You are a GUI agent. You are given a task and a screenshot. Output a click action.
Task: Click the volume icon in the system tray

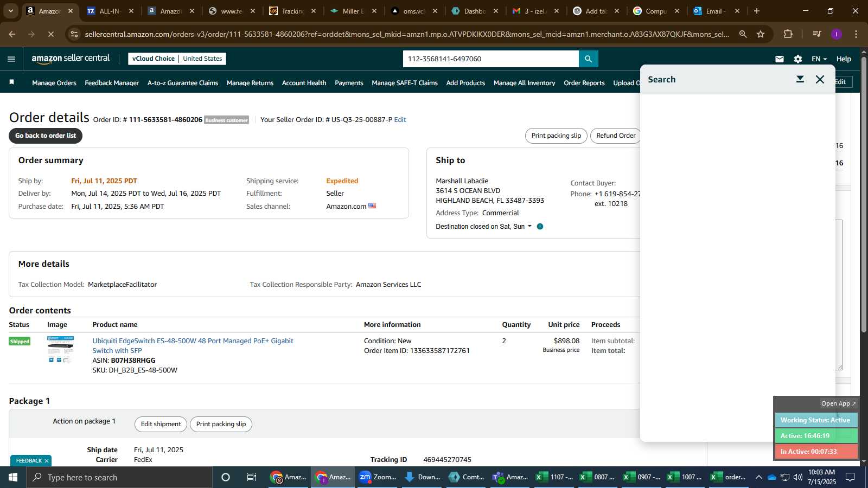pos(798,477)
